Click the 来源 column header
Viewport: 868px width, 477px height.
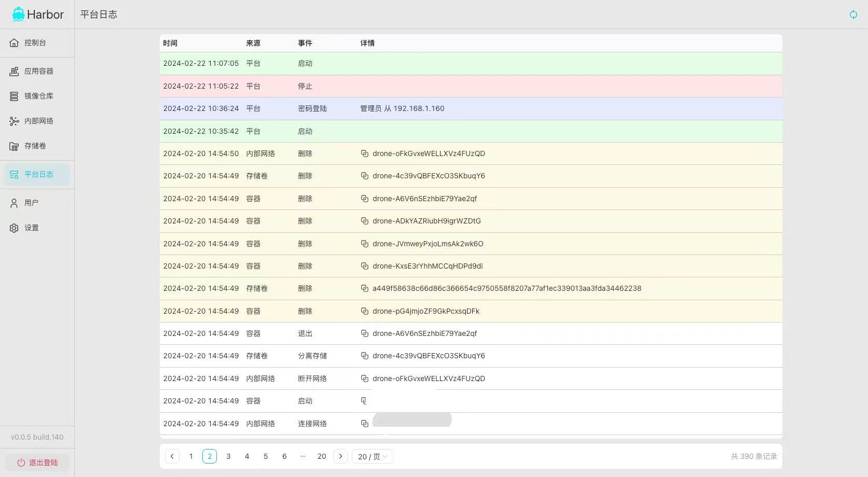coord(253,43)
